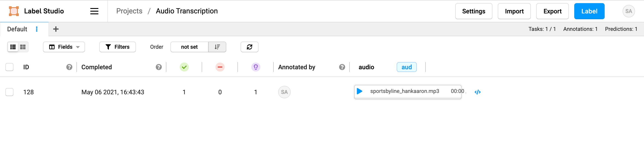Open the Default tab options menu
Screen dimensions: 644x164
[37, 29]
